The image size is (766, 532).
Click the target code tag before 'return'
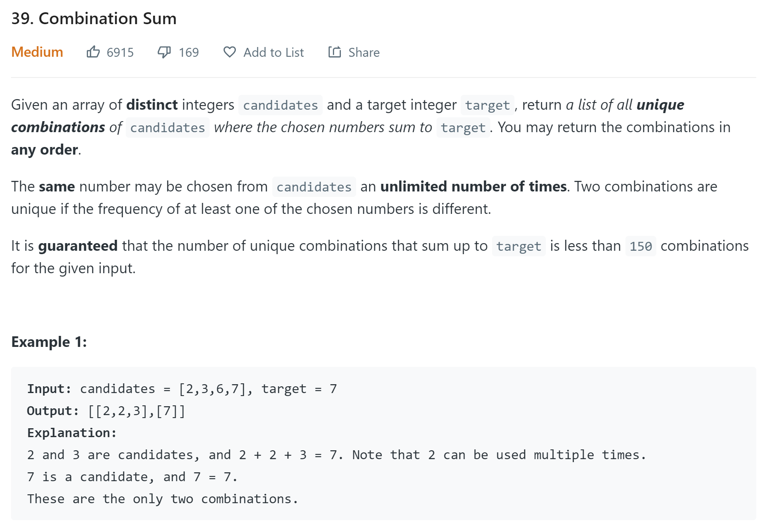pos(487,105)
